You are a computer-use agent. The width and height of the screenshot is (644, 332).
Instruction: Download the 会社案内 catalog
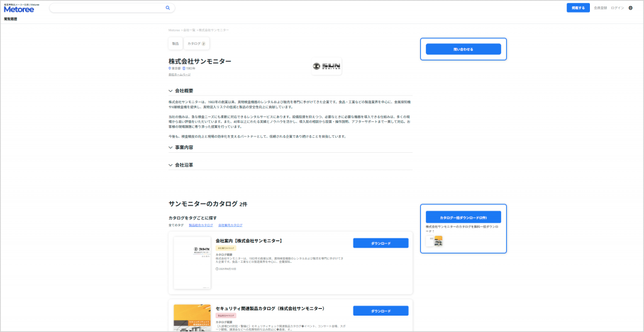tap(380, 243)
